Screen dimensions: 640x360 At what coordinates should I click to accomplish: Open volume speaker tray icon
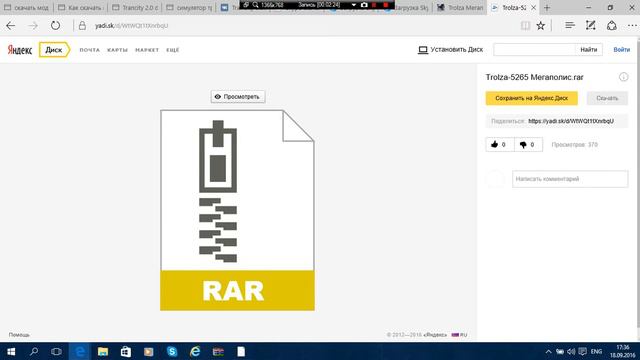[571, 351]
